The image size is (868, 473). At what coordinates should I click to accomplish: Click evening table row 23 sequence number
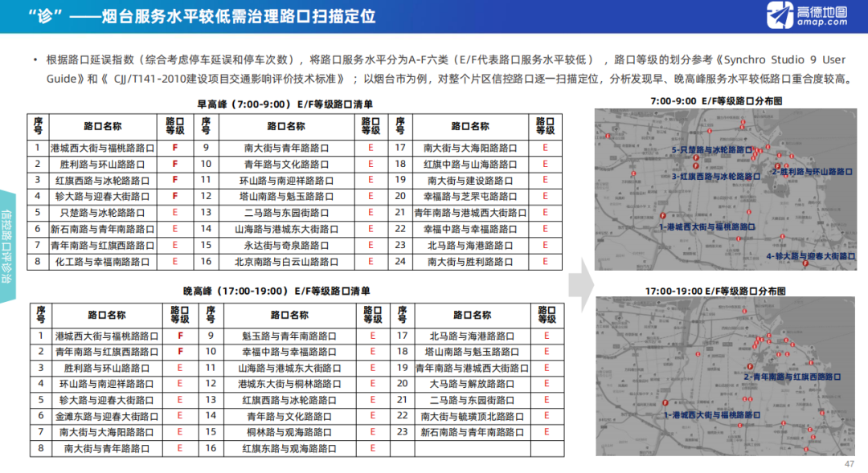403,432
